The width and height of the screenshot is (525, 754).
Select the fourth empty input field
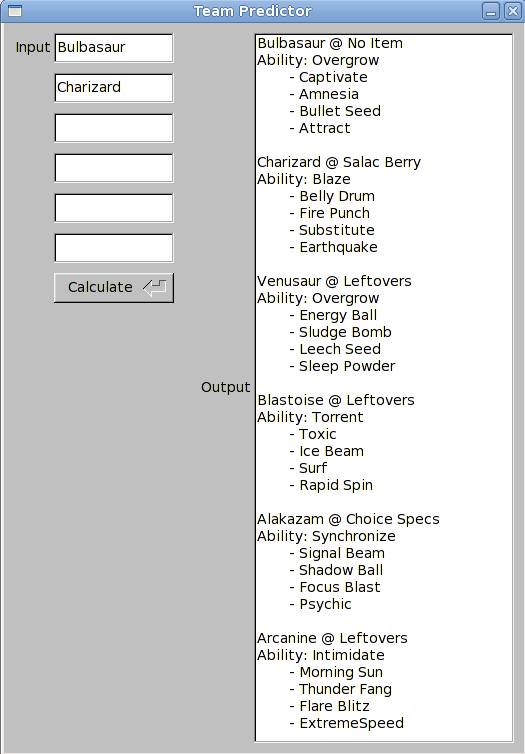(x=114, y=168)
